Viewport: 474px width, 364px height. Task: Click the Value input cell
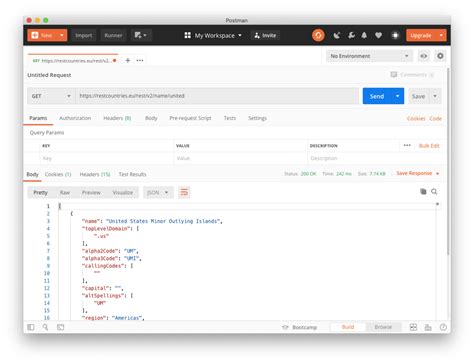[240, 158]
